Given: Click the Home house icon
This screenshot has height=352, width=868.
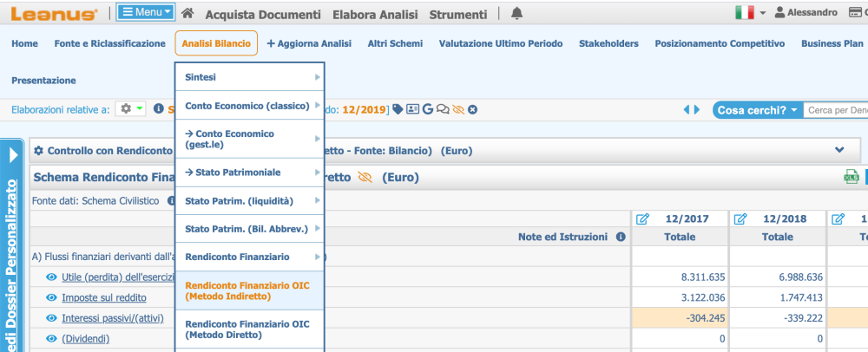Looking at the screenshot, I should click(187, 14).
